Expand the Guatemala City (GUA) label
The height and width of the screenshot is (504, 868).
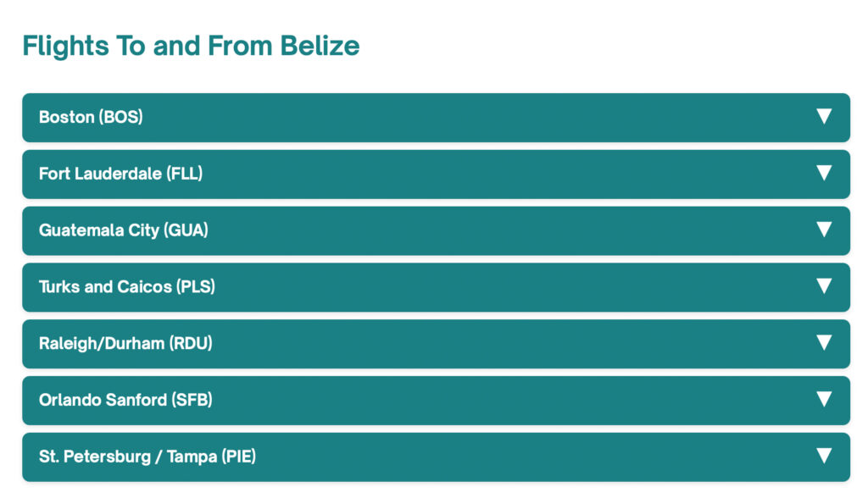tap(124, 230)
